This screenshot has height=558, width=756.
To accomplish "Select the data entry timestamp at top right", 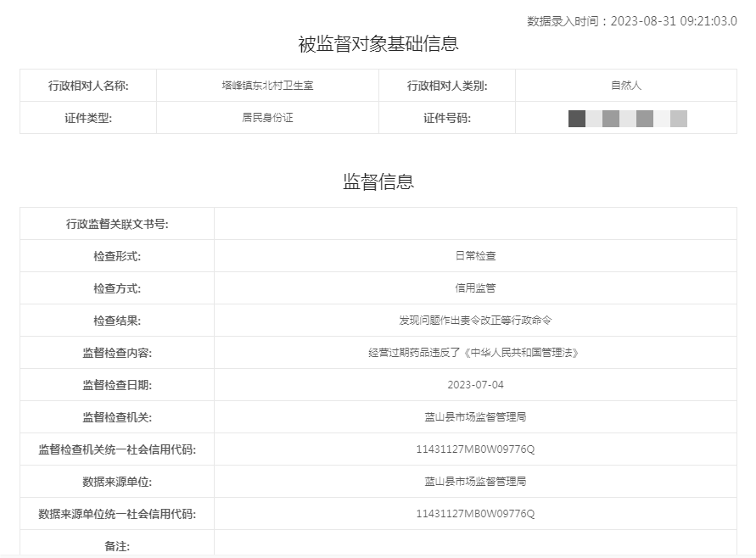I will (x=631, y=21).
